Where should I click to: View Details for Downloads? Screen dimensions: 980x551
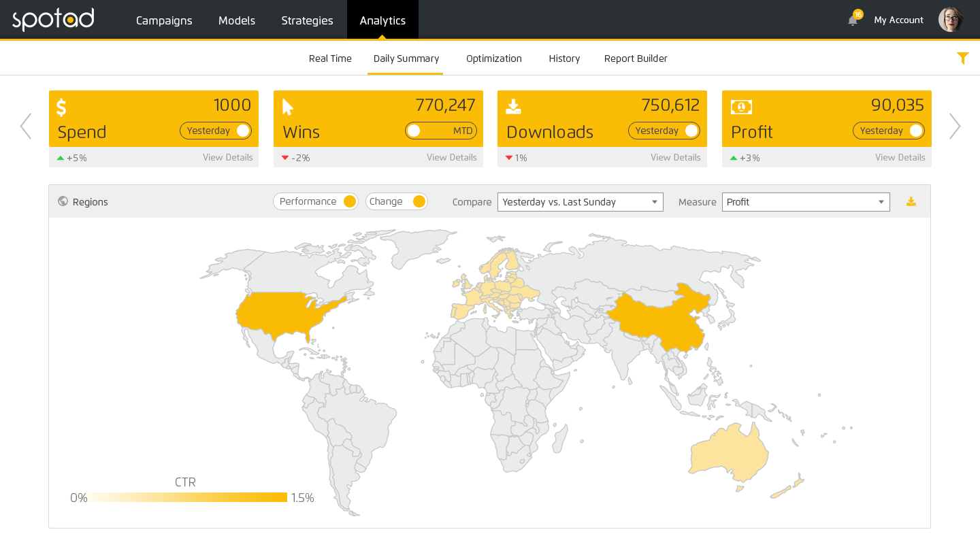[676, 157]
